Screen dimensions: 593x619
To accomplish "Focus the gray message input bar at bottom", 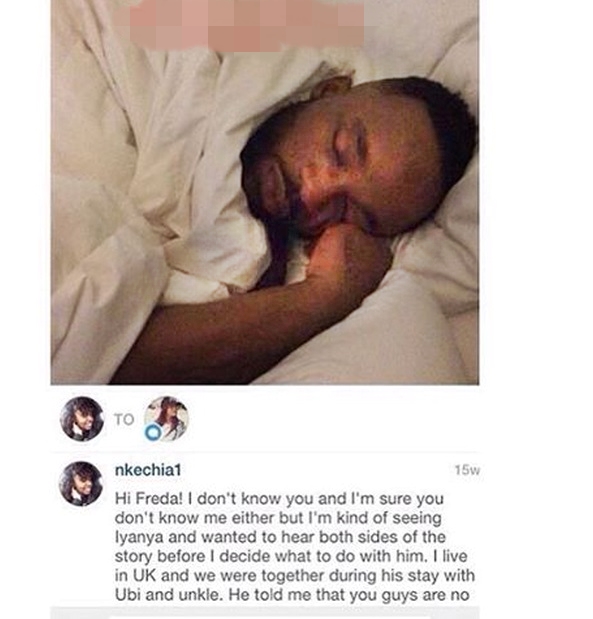I will pos(265,613).
